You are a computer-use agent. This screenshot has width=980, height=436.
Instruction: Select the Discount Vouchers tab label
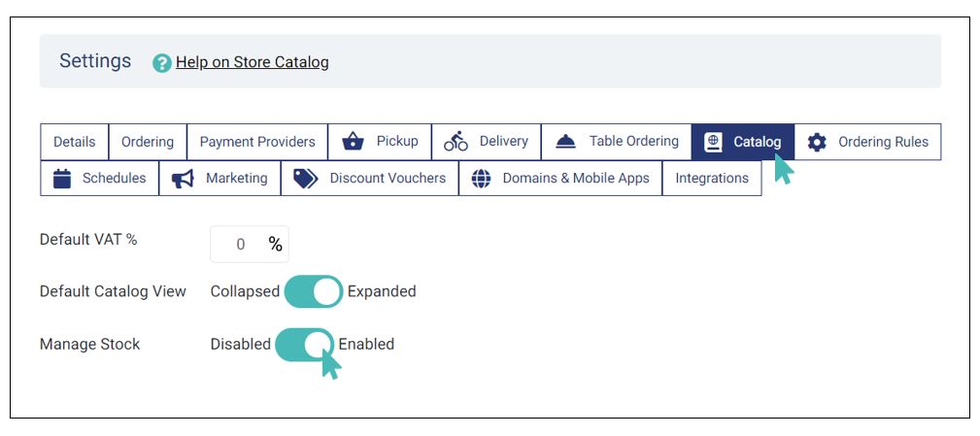click(x=389, y=178)
